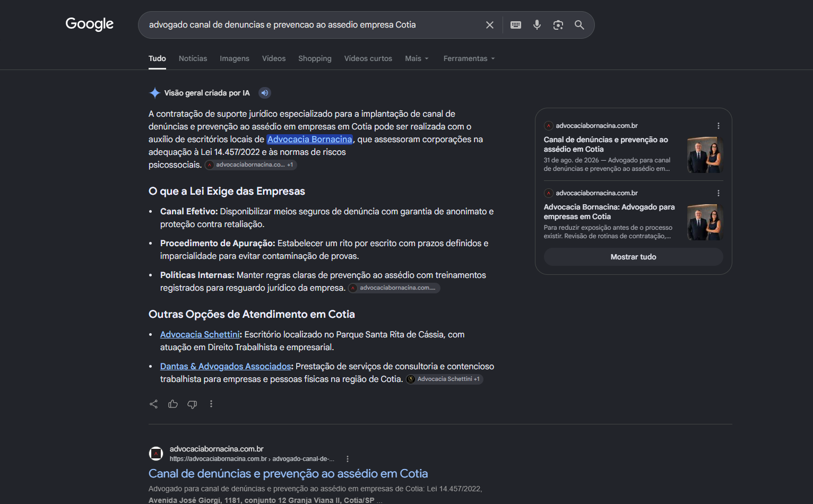Screen dimensions: 813x504
Task: Select the Tudo tab
Action: tap(157, 58)
